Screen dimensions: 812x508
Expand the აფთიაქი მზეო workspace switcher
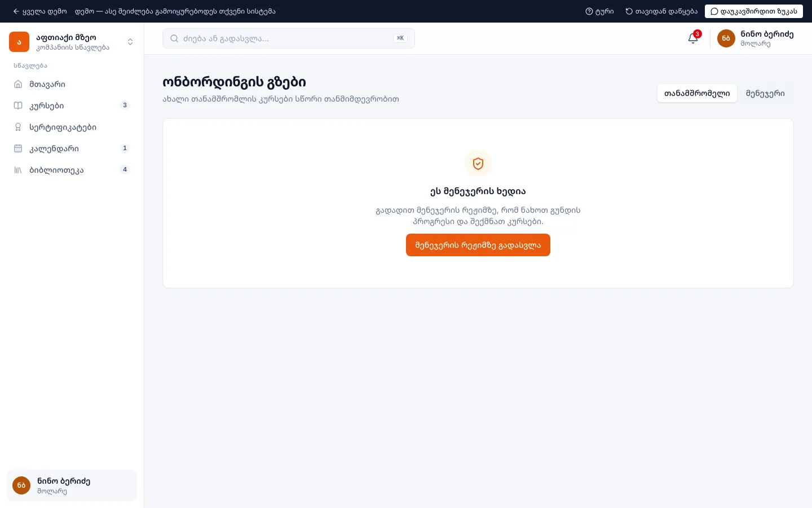[72, 42]
